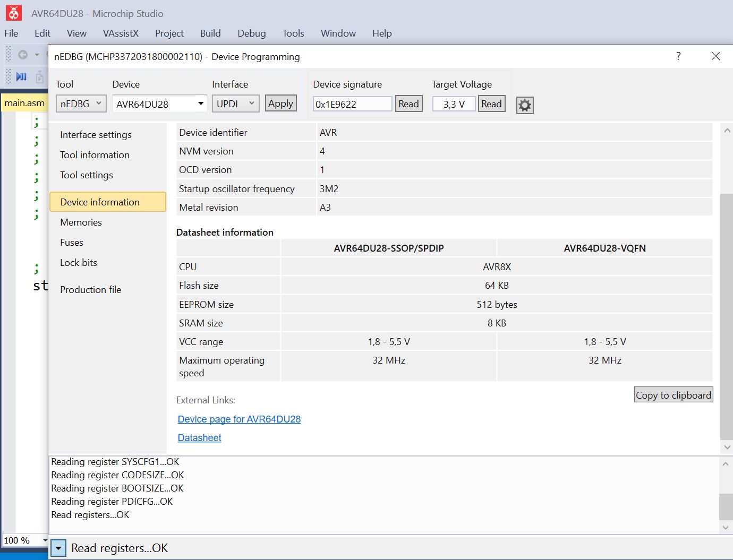Click log line Reading register SYSCFG1...OK
Viewport: 733px width, 560px height.
115,462
